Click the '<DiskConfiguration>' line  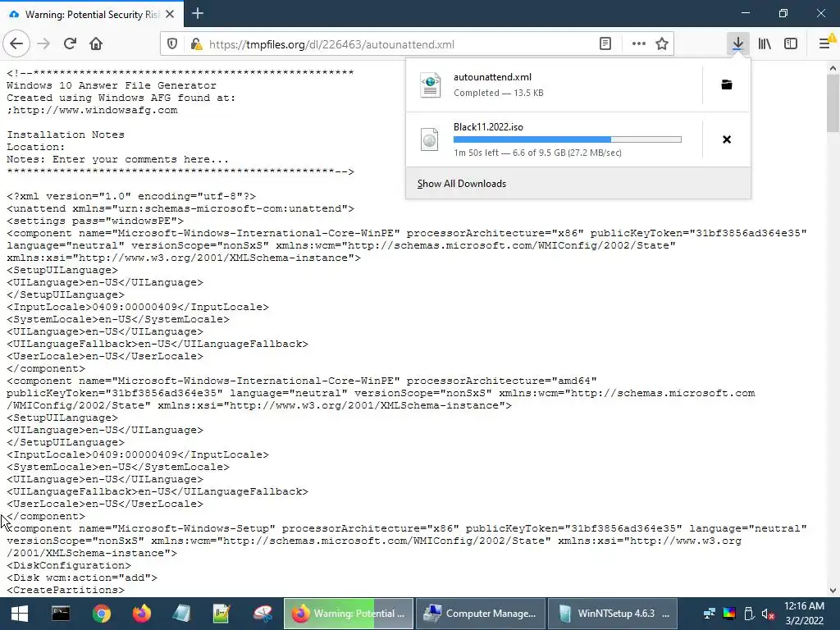[x=69, y=565]
